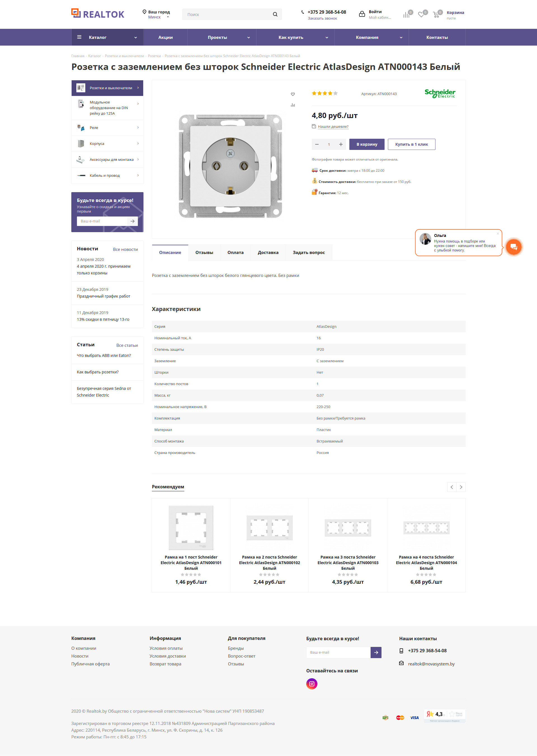Open the orange chat bubble button
The width and height of the screenshot is (537, 756).
pyautogui.click(x=513, y=247)
